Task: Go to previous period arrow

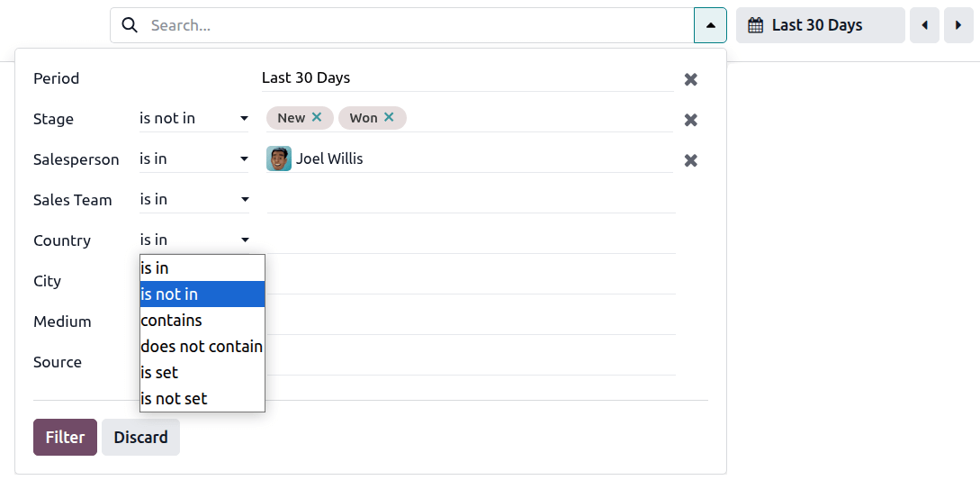Action: tap(924, 25)
